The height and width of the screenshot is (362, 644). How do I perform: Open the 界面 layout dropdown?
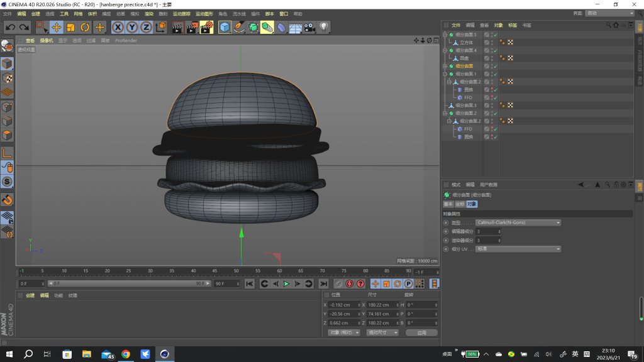610,14
